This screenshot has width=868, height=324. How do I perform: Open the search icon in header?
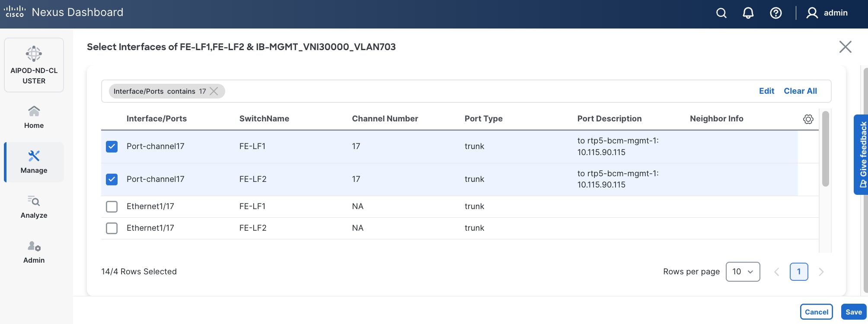721,13
